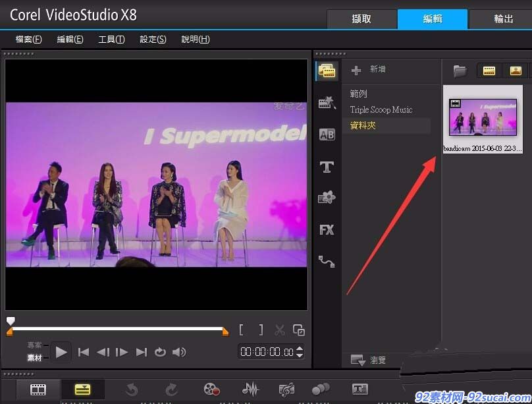Viewport: 532px width, 404px height.
Task: Open the Graphic library panel
Action: coord(327,197)
